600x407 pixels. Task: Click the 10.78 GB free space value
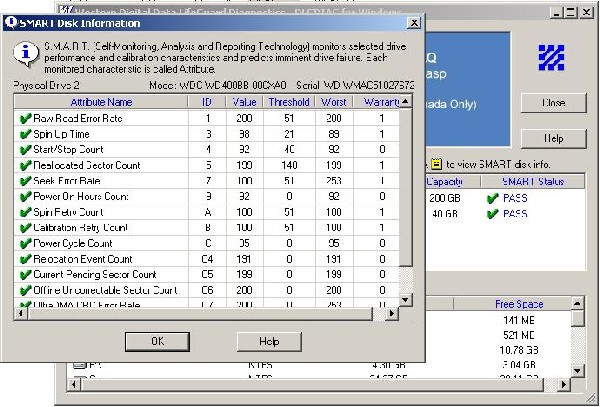[519, 350]
